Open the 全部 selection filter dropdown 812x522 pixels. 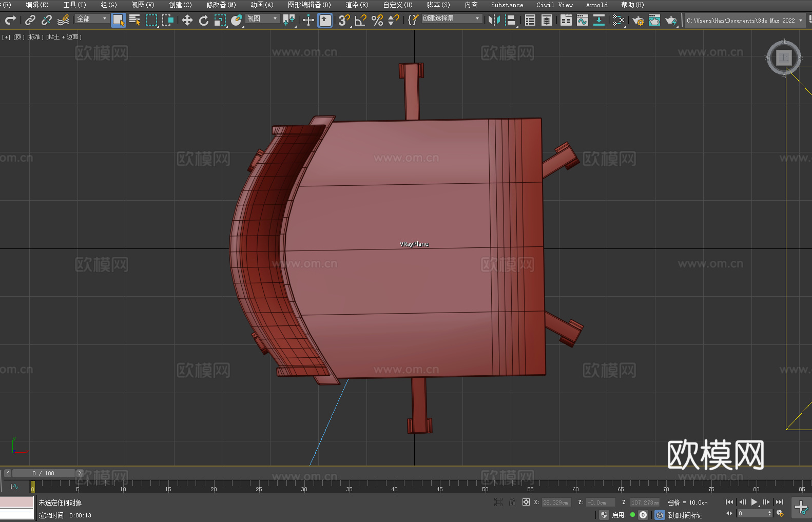pyautogui.click(x=92, y=18)
